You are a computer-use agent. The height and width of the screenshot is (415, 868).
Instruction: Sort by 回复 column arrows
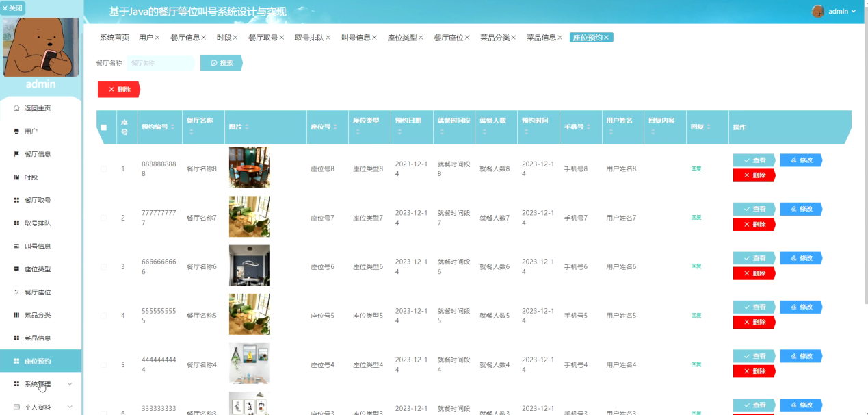tap(709, 127)
